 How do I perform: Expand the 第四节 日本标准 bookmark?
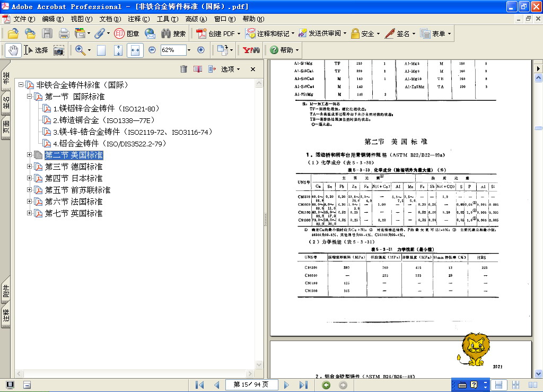(30, 178)
